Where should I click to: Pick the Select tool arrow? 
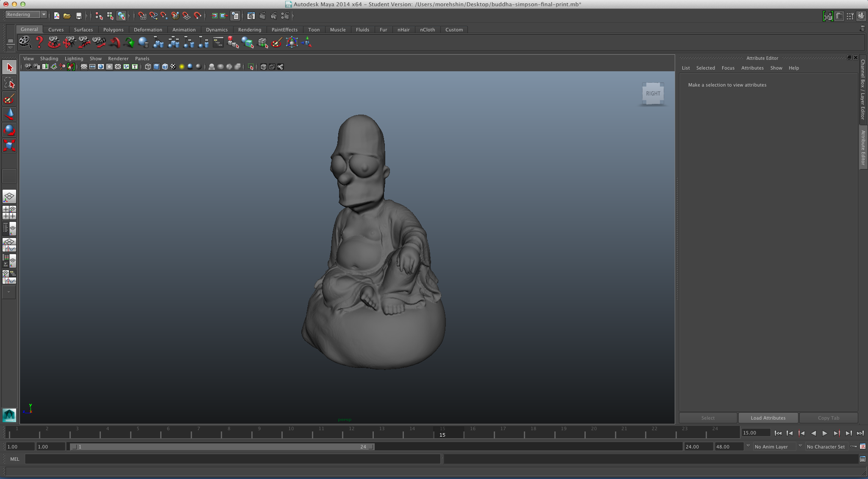[x=9, y=67]
